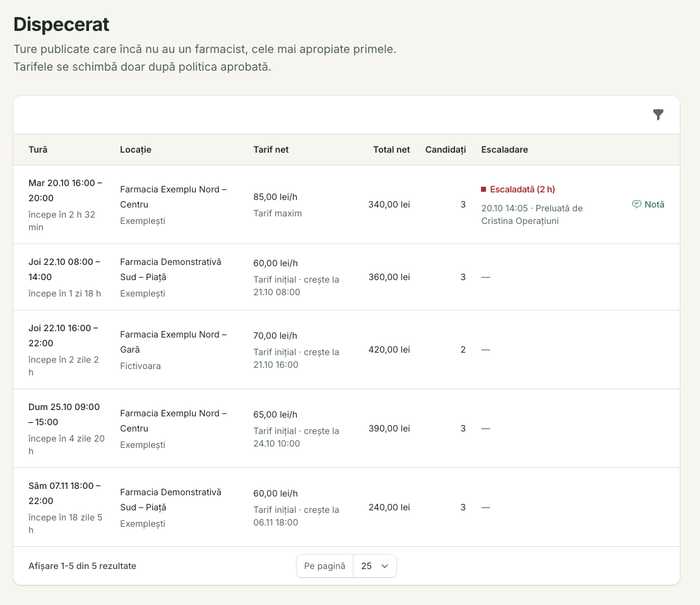This screenshot has width=700, height=605.
Task: Click the Escaladată (2 h) status label
Action: click(523, 189)
